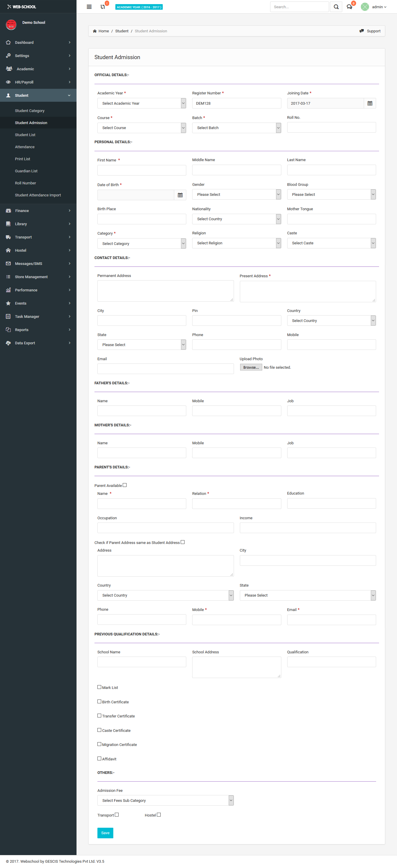Open the admin user menu

pyautogui.click(x=379, y=7)
